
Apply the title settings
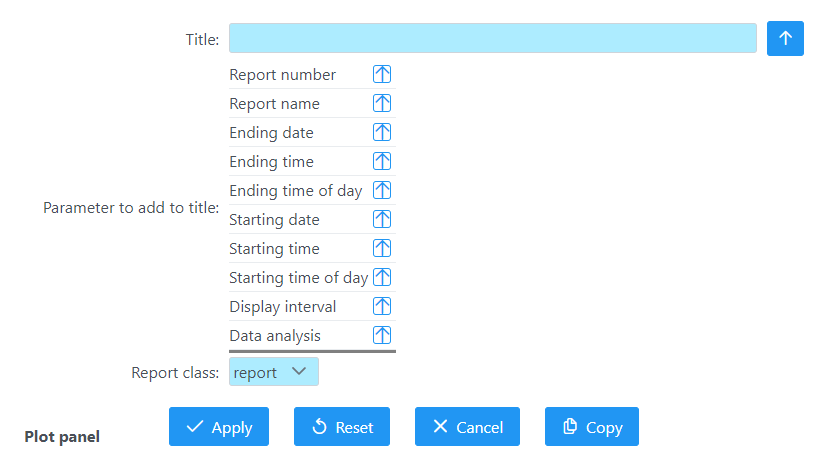click(x=219, y=427)
